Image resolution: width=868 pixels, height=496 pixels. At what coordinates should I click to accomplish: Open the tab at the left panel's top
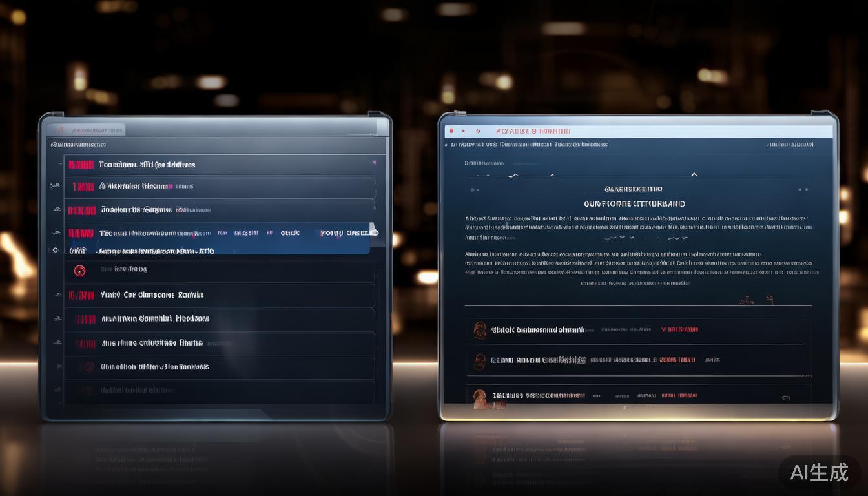coord(87,129)
